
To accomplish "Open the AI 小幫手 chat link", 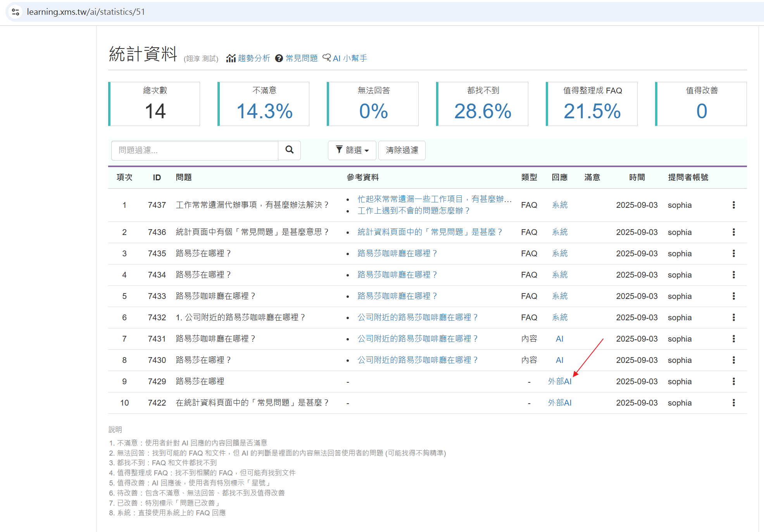I will pyautogui.click(x=345, y=58).
